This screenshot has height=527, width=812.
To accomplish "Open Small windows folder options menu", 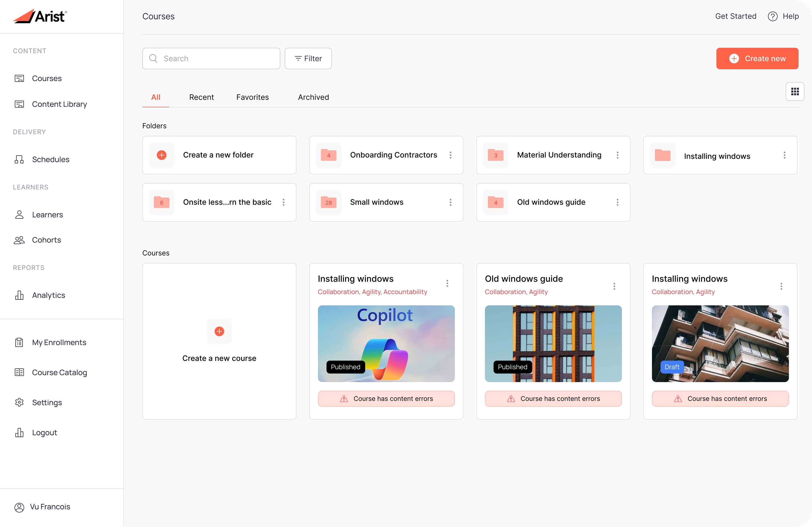I will [x=450, y=203].
